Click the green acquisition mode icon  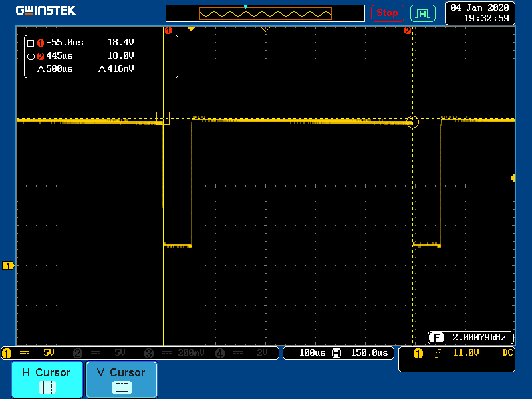[x=422, y=13]
